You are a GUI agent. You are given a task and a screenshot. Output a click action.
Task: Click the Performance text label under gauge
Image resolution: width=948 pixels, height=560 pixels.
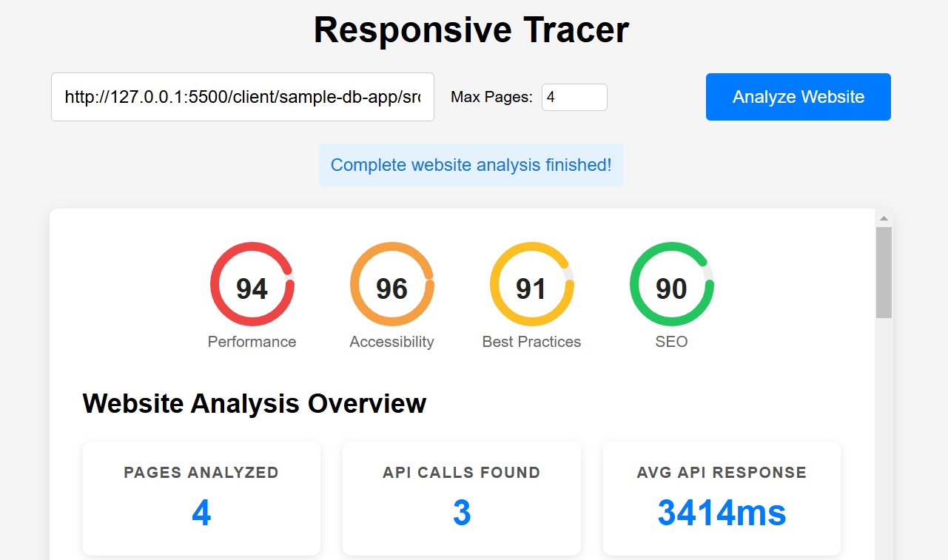[x=252, y=342]
